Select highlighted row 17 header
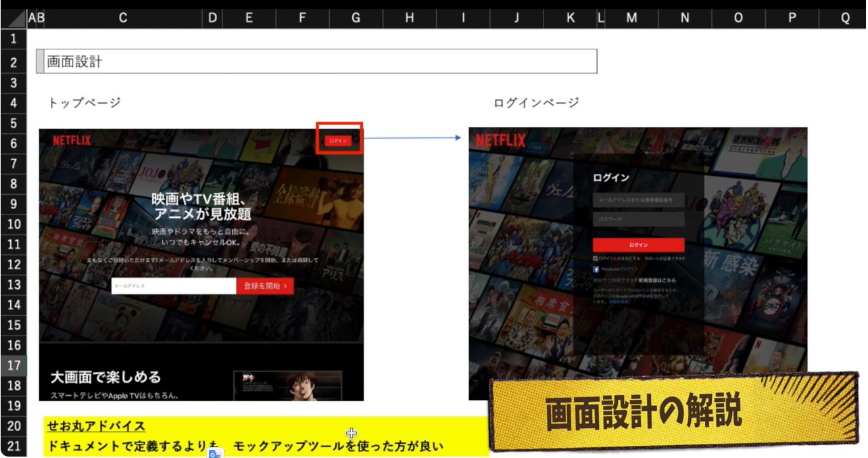 [x=13, y=365]
